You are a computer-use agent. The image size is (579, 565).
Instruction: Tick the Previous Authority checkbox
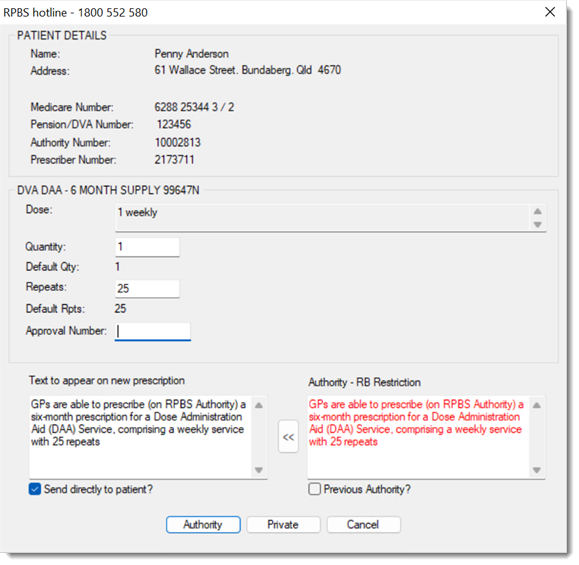coord(314,489)
